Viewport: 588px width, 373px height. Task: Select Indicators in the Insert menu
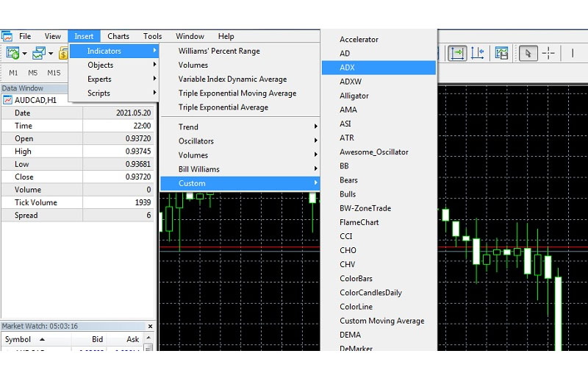click(x=114, y=51)
